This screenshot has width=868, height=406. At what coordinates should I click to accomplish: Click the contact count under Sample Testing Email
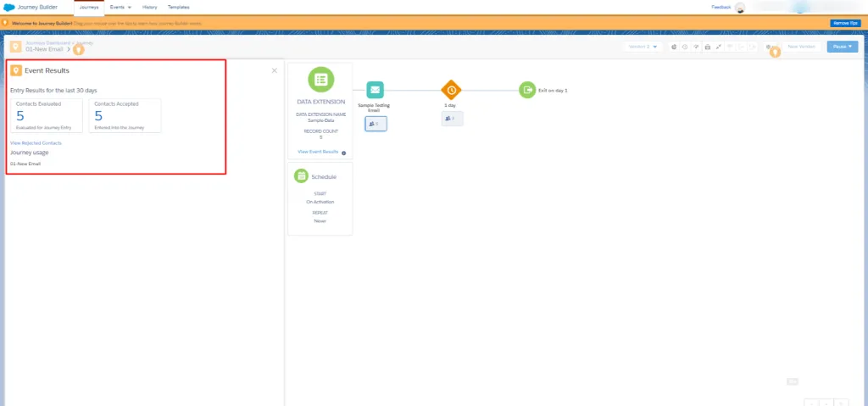coord(376,124)
